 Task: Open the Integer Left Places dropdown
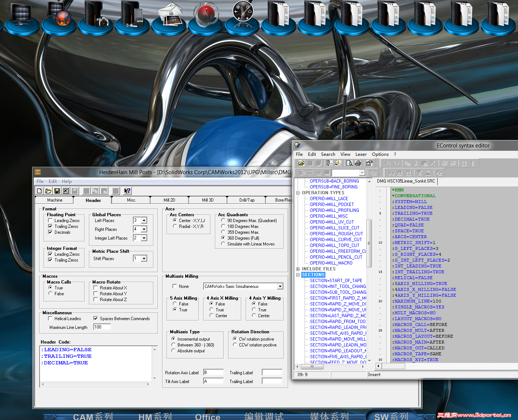(x=144, y=238)
